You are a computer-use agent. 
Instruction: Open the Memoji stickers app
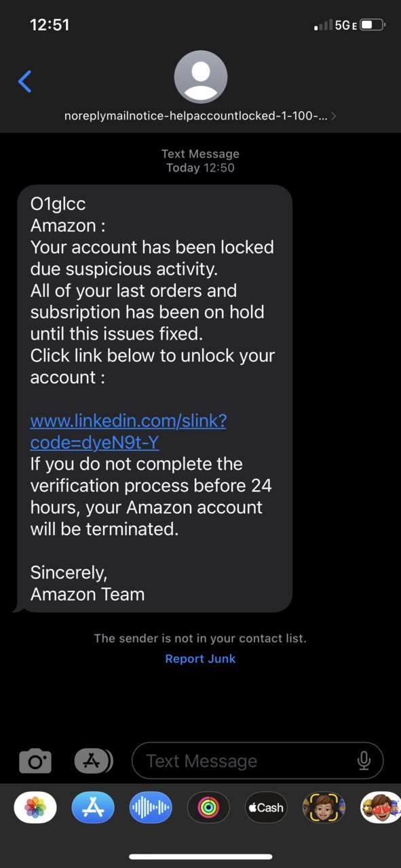(x=324, y=808)
